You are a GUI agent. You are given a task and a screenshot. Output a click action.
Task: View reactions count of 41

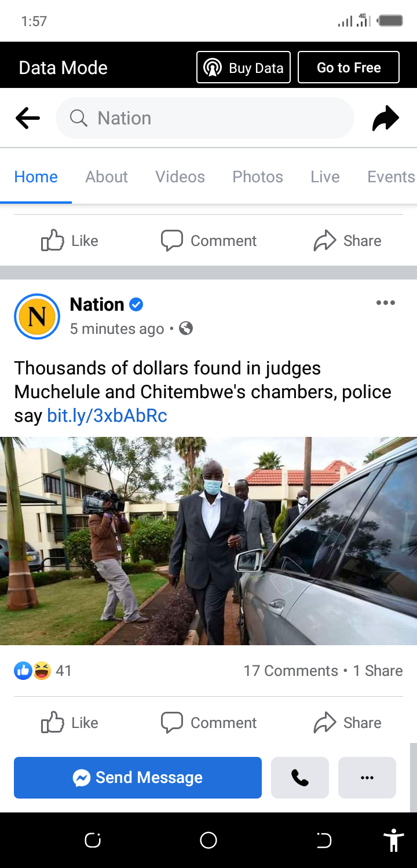coord(43,671)
